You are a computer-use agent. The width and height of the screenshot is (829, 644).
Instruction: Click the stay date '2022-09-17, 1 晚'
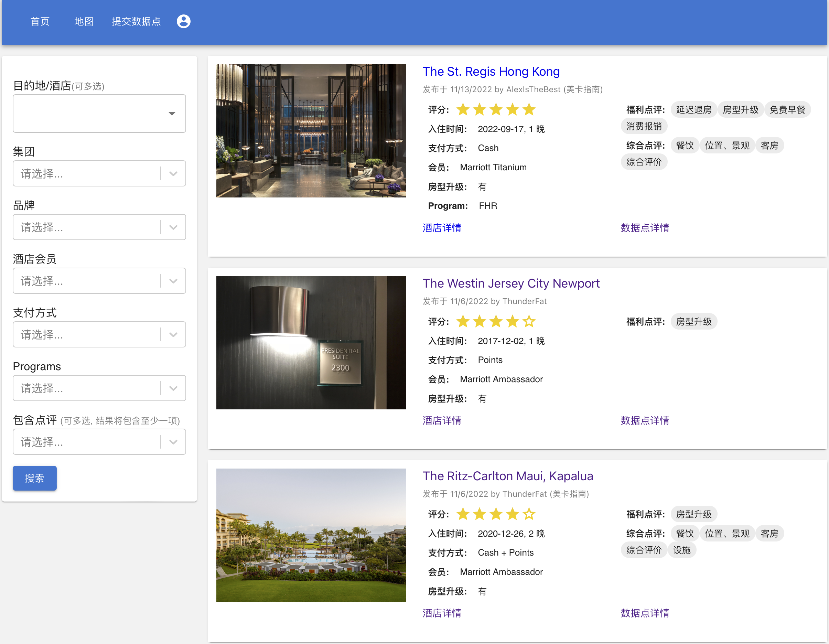click(511, 129)
